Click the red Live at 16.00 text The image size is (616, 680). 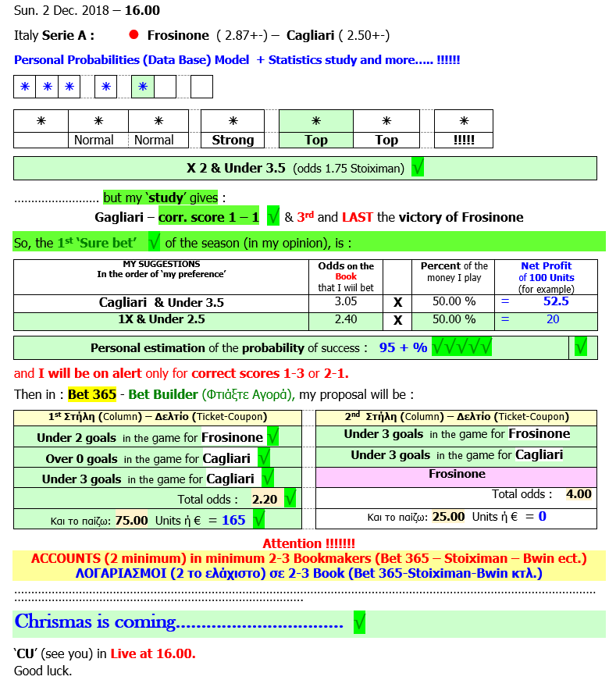[153, 653]
